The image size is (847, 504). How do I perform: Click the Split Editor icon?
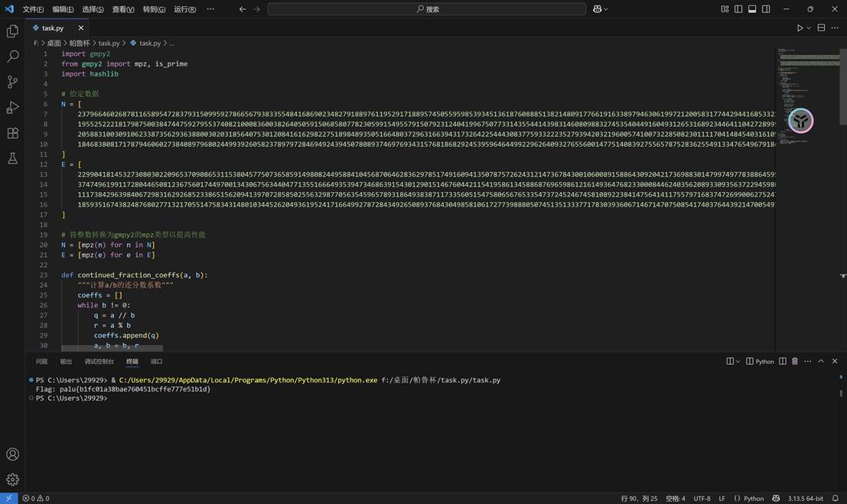[820, 27]
